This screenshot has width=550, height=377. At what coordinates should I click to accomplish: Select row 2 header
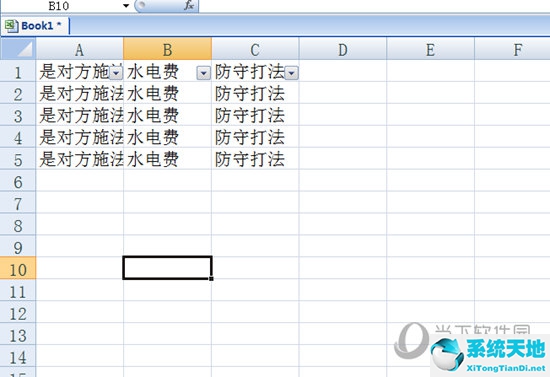pos(18,93)
